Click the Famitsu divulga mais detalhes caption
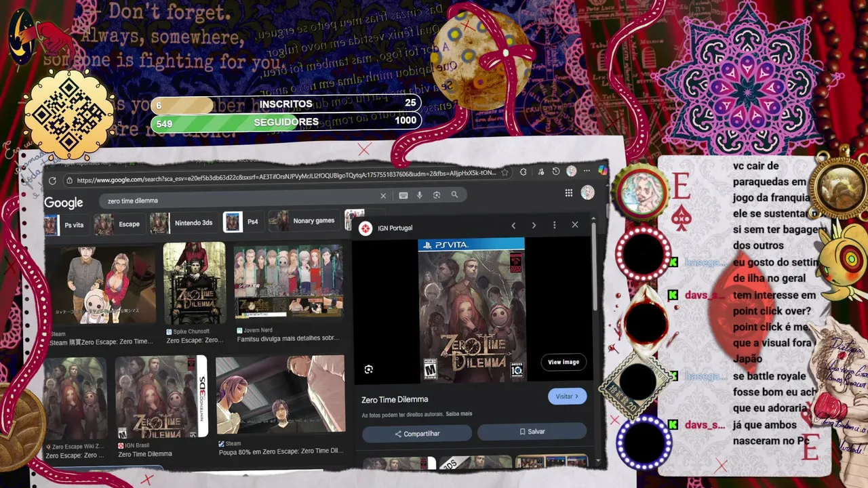The width and height of the screenshot is (868, 488). (288, 338)
